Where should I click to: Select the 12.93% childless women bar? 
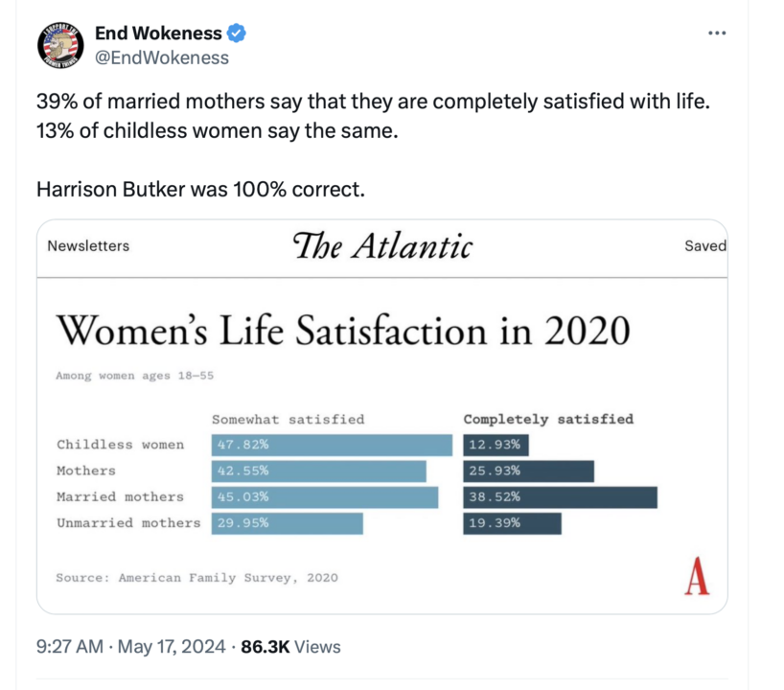click(x=496, y=445)
